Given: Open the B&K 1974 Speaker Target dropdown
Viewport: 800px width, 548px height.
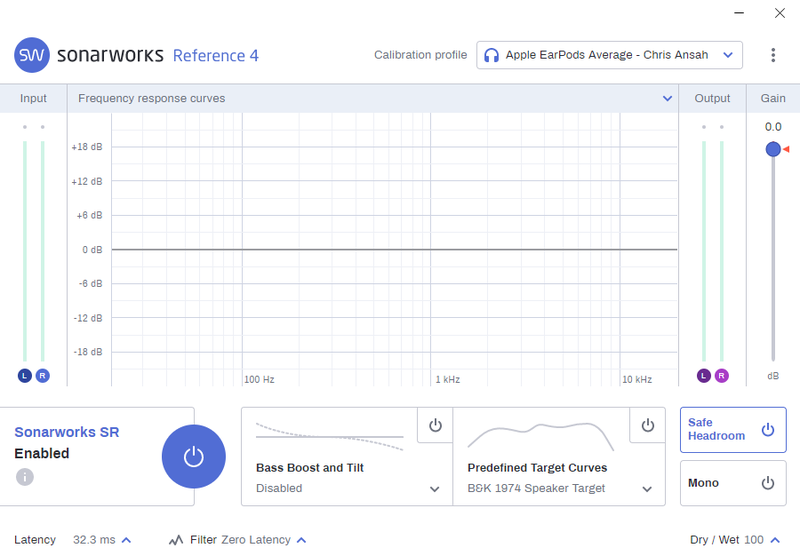Looking at the screenshot, I should click(x=647, y=489).
